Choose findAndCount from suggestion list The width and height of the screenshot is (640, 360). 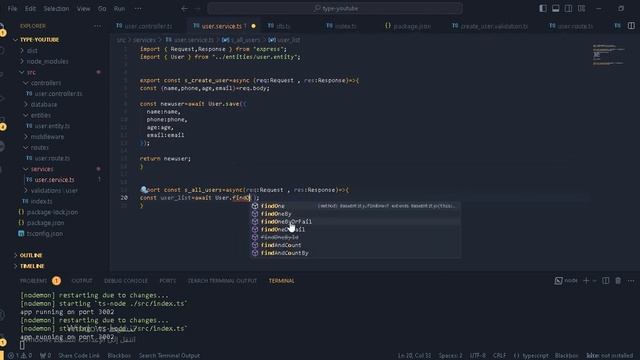(281, 245)
